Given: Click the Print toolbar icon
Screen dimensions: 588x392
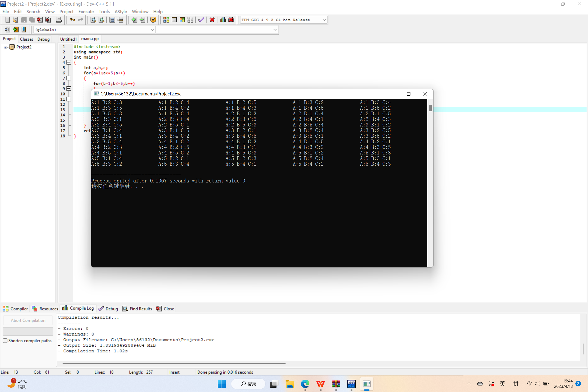Looking at the screenshot, I should 59,20.
